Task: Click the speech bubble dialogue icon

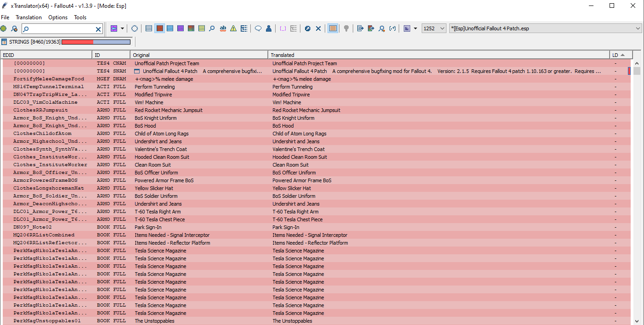Action: tap(258, 28)
